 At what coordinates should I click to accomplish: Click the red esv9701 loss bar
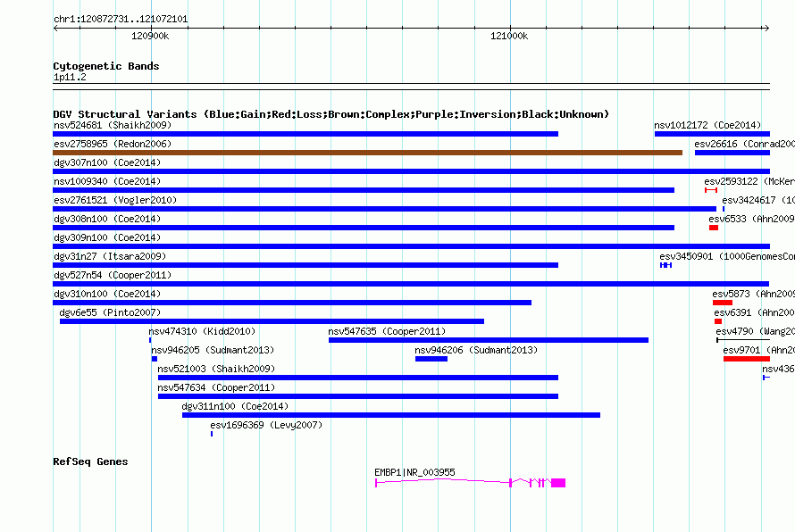click(x=747, y=359)
